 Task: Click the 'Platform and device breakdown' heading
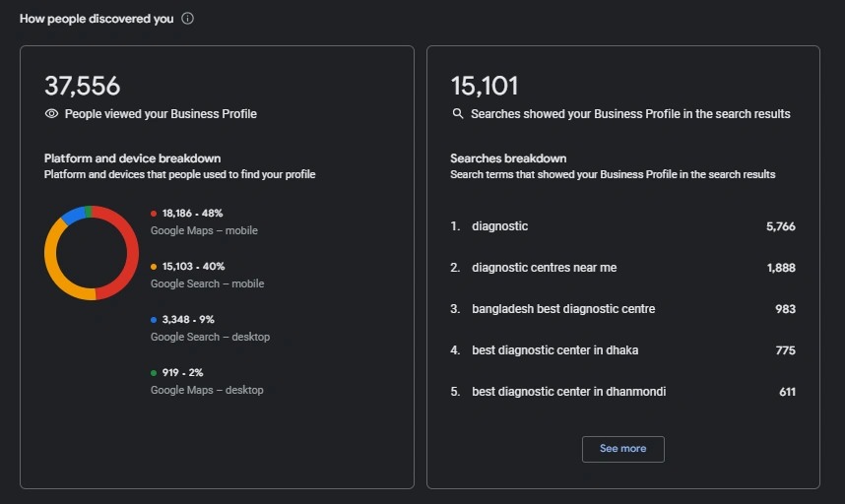133,158
